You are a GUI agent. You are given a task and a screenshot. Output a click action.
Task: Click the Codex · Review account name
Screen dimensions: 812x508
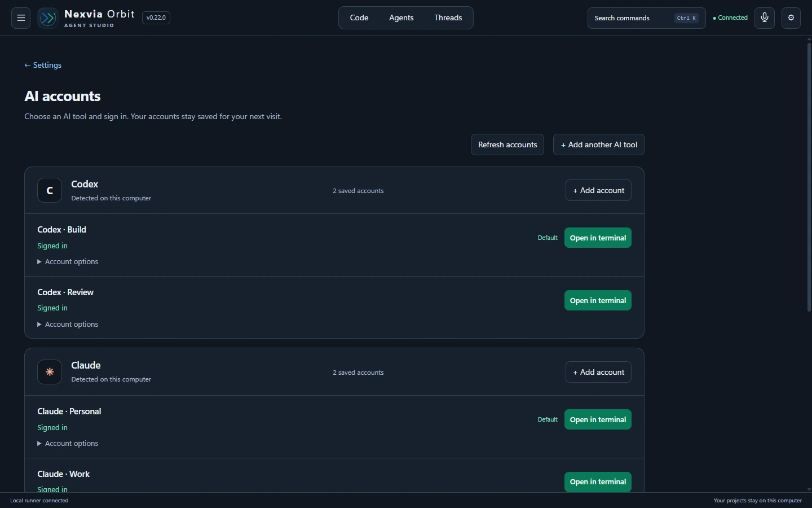coord(65,292)
